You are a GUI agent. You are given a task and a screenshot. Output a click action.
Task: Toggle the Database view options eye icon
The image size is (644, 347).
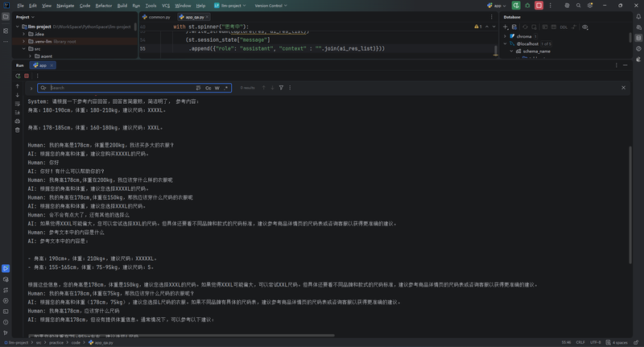coord(585,27)
